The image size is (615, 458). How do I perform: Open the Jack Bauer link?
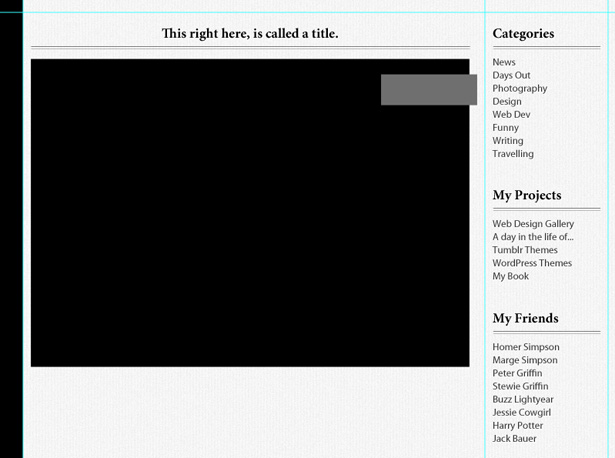(x=514, y=439)
